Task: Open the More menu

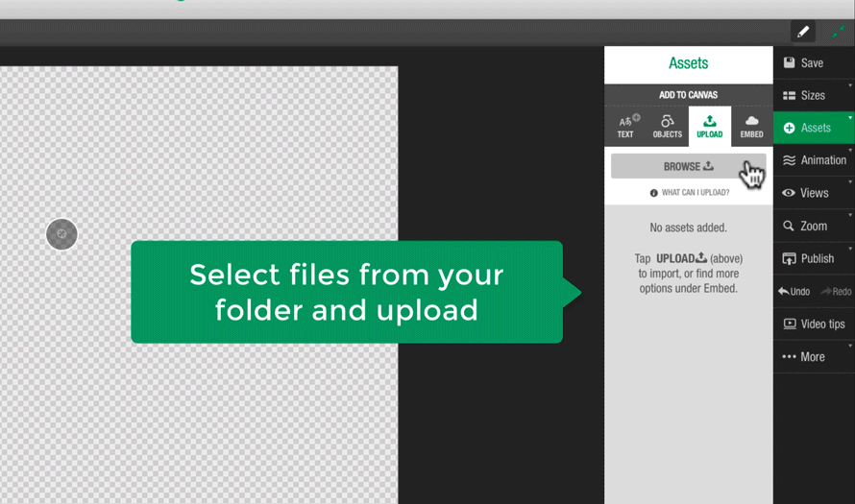Action: click(814, 357)
